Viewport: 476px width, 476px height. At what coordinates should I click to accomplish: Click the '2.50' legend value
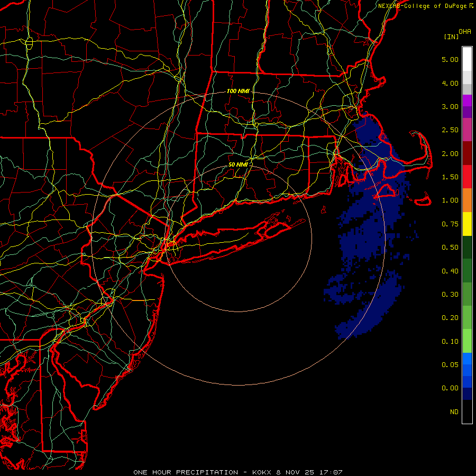pos(450,130)
